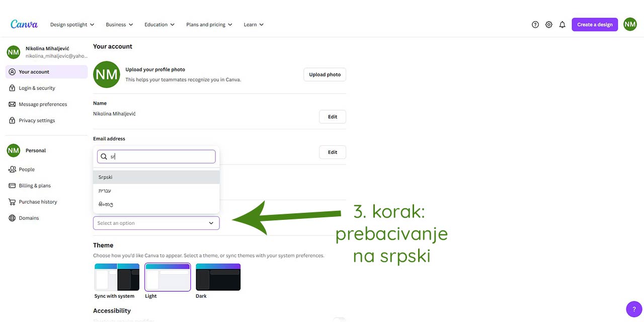Click the People sidebar icon

pos(12,170)
